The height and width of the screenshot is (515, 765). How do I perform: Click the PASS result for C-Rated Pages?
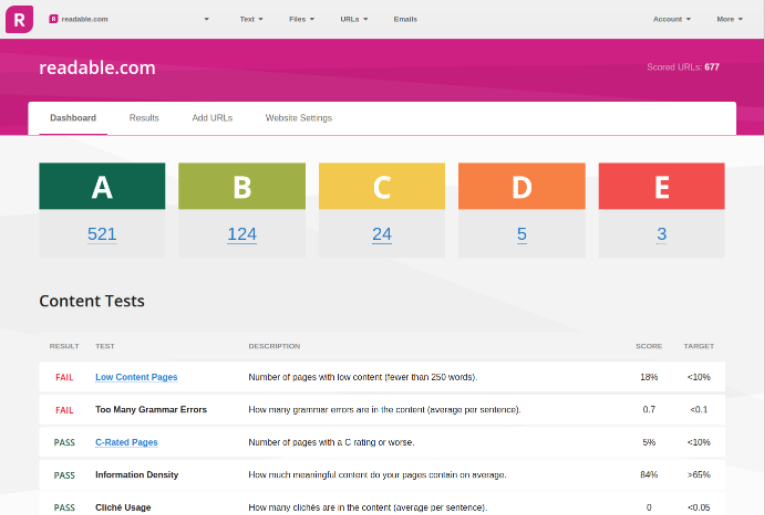[64, 443]
